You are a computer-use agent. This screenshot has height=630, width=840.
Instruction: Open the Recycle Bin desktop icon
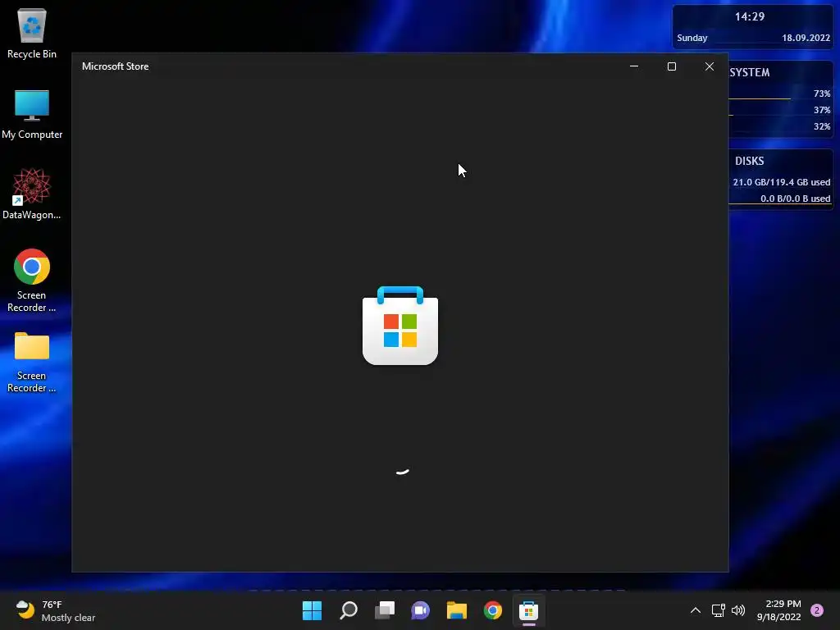[x=32, y=34]
